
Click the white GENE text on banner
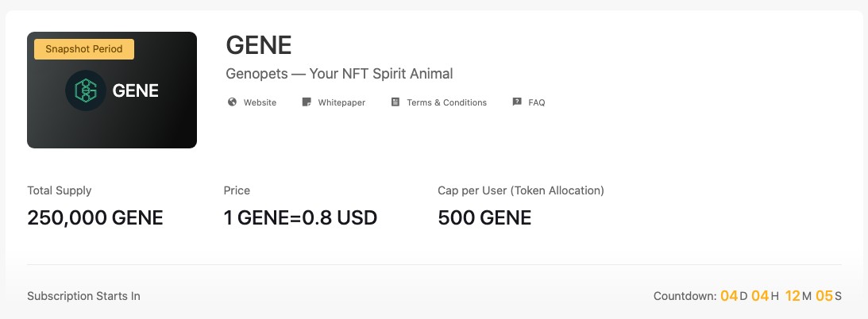136,90
